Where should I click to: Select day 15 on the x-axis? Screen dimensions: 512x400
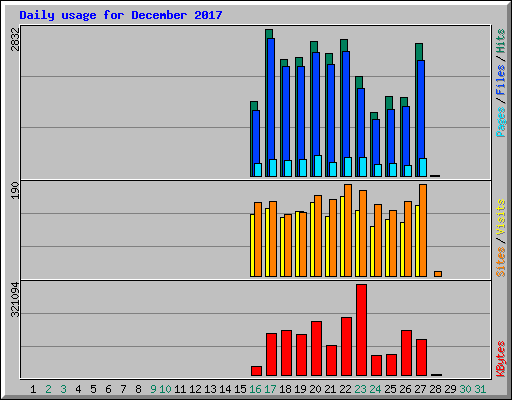240,389
